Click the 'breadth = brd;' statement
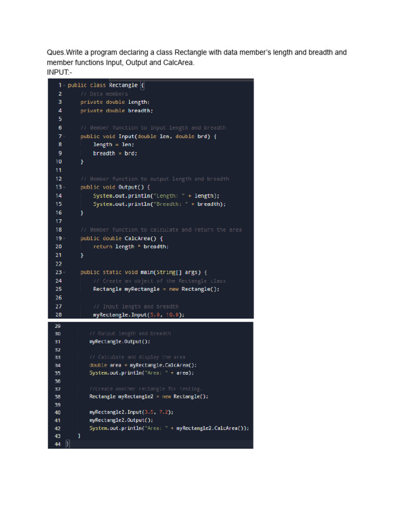Viewport: 399px width, 532px height. click(x=115, y=153)
